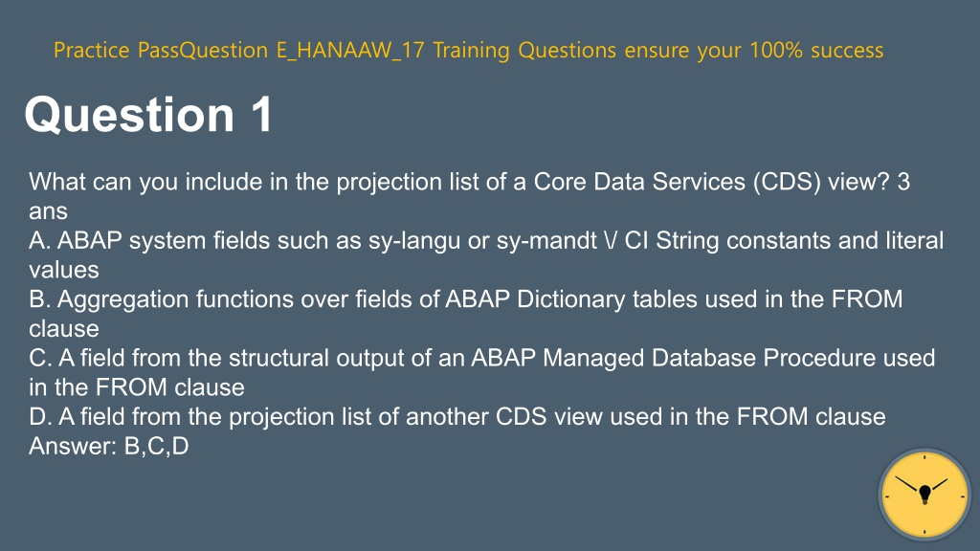This screenshot has width=980, height=551.
Task: Click the '3 ans' text after the question
Action: 903,182
